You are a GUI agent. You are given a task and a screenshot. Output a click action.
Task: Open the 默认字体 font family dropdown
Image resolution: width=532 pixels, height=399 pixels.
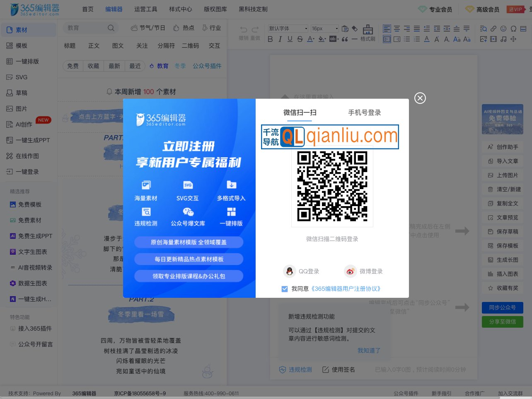[x=288, y=29]
